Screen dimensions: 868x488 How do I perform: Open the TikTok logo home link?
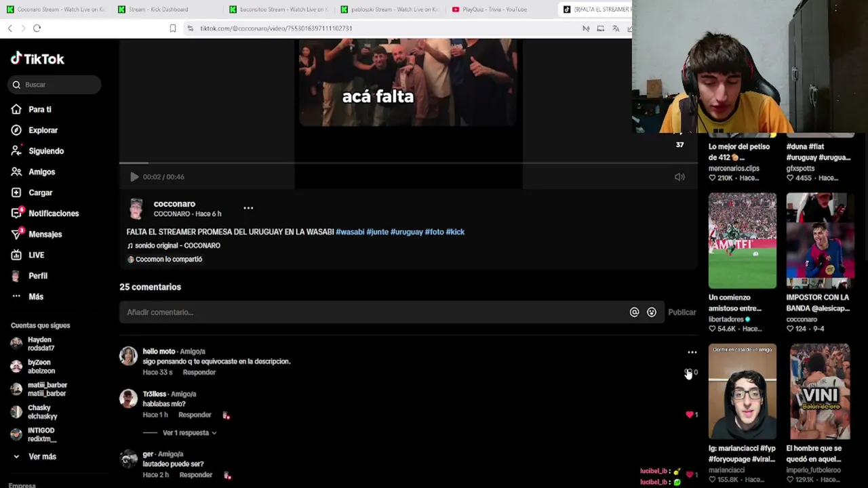37,59
